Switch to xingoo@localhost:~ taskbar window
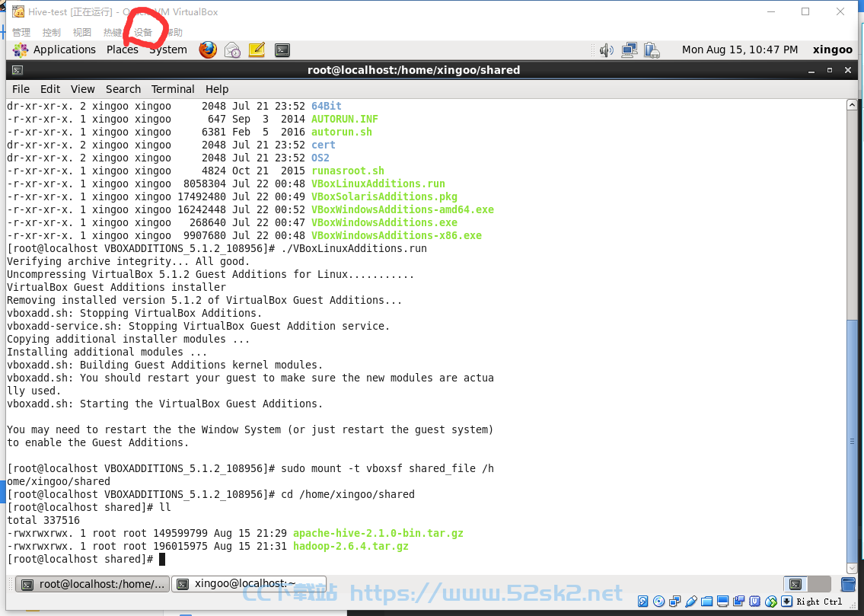 249,584
